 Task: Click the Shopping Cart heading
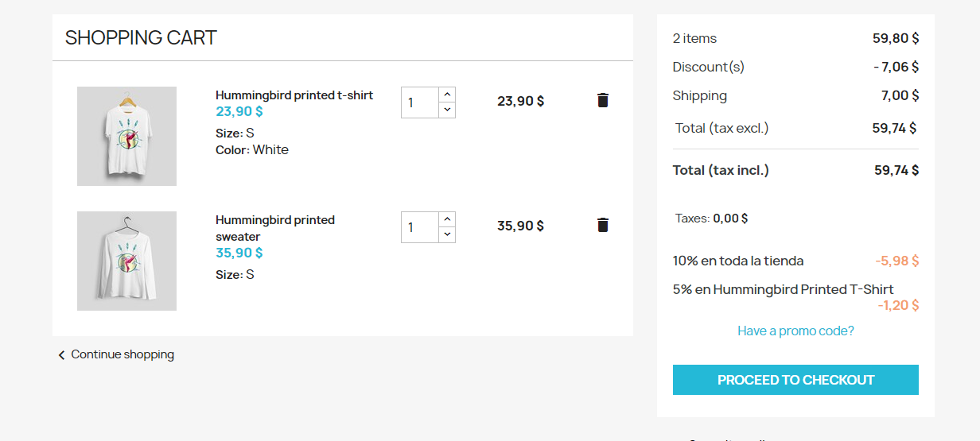(x=141, y=37)
